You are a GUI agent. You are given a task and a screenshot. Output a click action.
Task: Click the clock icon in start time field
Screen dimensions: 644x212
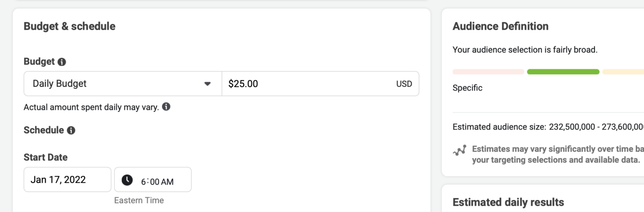click(x=127, y=180)
